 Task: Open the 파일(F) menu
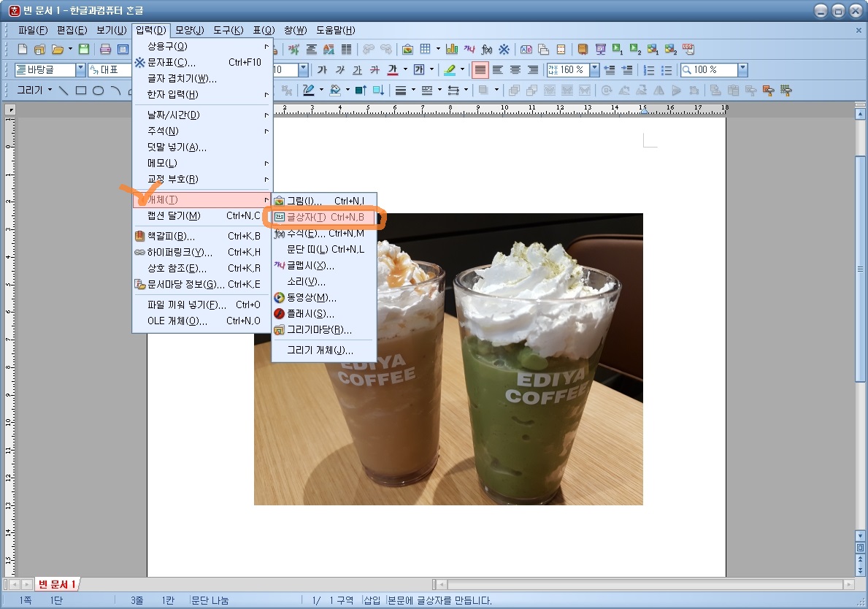click(x=33, y=30)
